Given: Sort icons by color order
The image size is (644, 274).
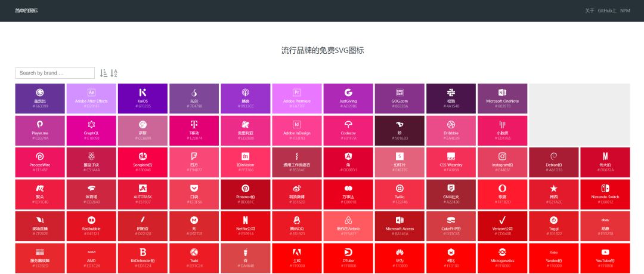Looking at the screenshot, I should [104, 73].
